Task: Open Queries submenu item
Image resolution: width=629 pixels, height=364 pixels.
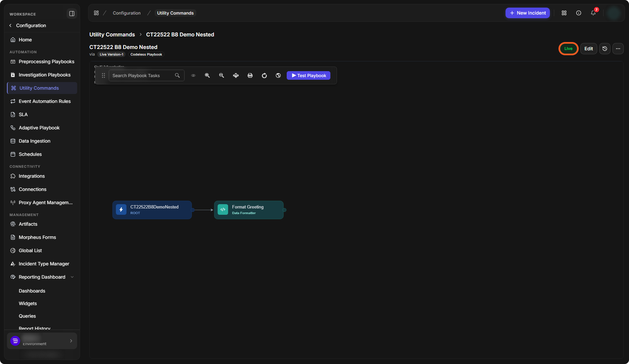Action: 27,316
